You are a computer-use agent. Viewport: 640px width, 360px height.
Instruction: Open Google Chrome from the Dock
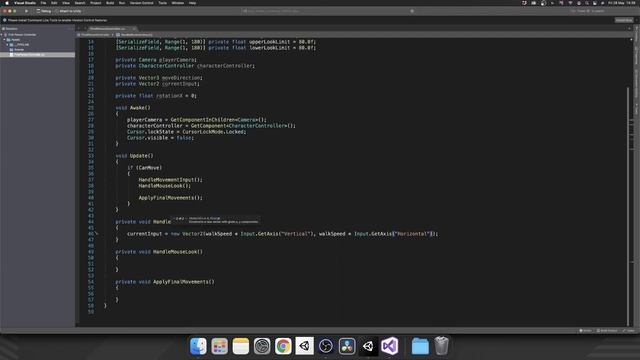click(x=283, y=346)
